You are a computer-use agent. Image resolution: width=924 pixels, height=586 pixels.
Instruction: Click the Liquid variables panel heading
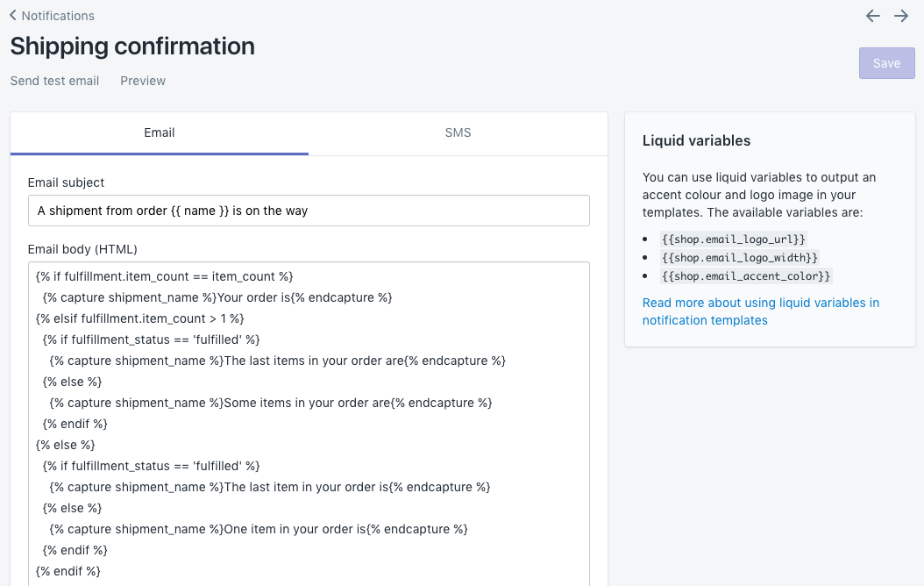tap(696, 140)
